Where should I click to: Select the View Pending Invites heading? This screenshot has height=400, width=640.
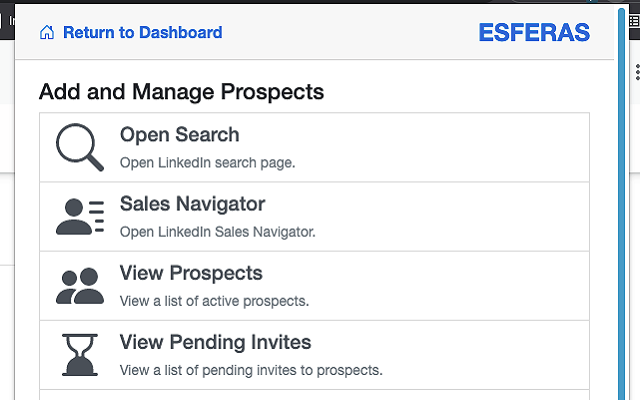point(215,342)
